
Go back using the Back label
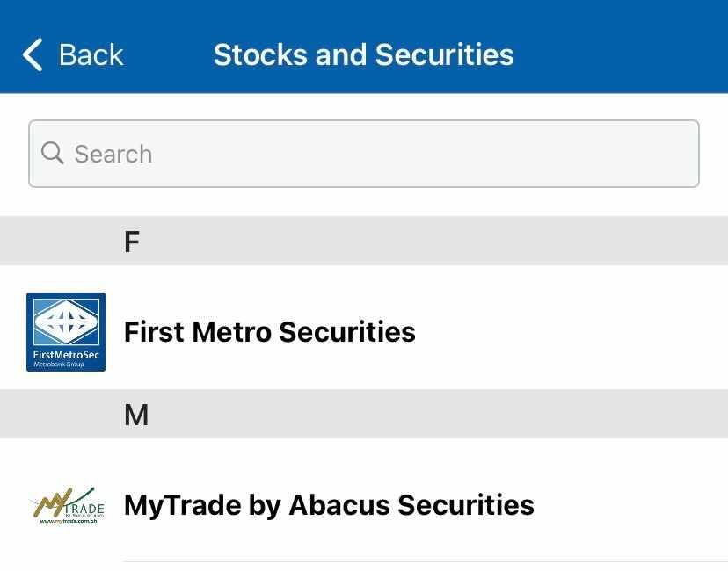click(x=91, y=54)
